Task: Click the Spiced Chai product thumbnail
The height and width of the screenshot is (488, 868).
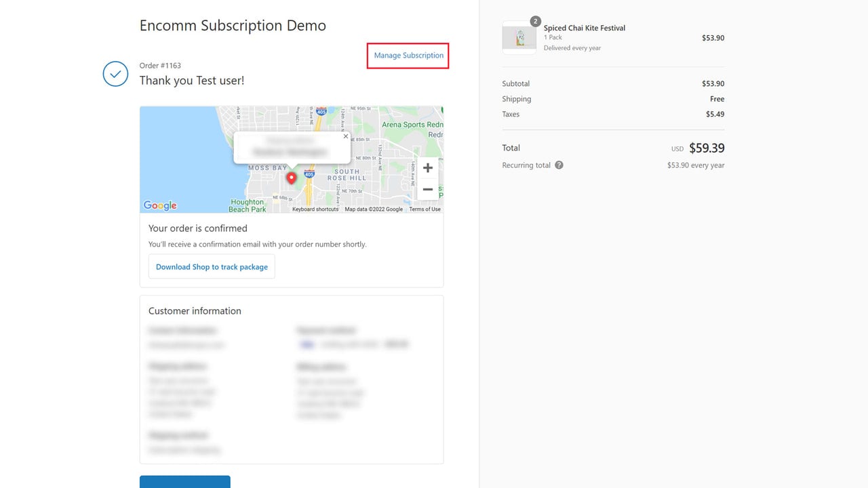Action: coord(519,37)
